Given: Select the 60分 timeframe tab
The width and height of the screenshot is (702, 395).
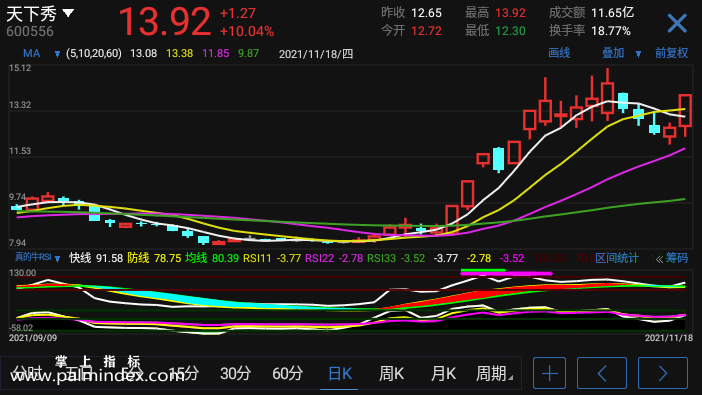Looking at the screenshot, I should coord(287,373).
